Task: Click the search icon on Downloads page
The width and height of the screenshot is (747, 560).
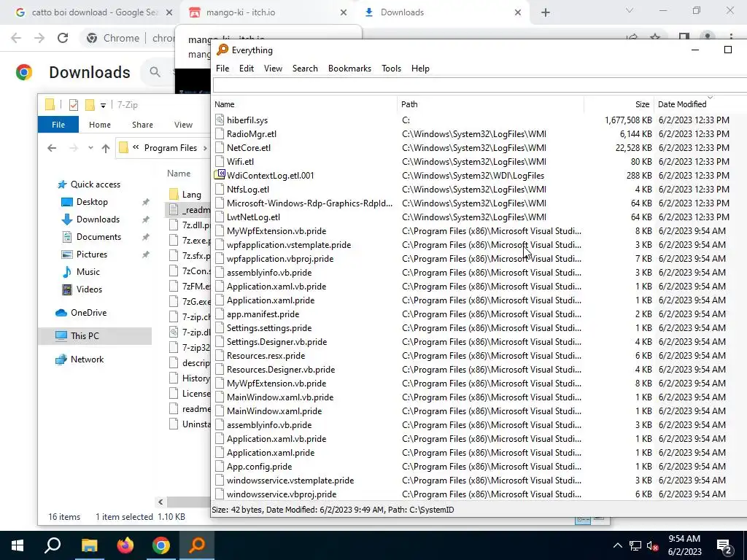Action: click(155, 72)
